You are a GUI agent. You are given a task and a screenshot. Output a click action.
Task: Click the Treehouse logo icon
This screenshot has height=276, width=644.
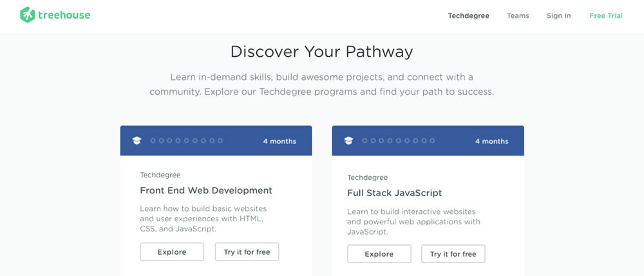click(27, 15)
